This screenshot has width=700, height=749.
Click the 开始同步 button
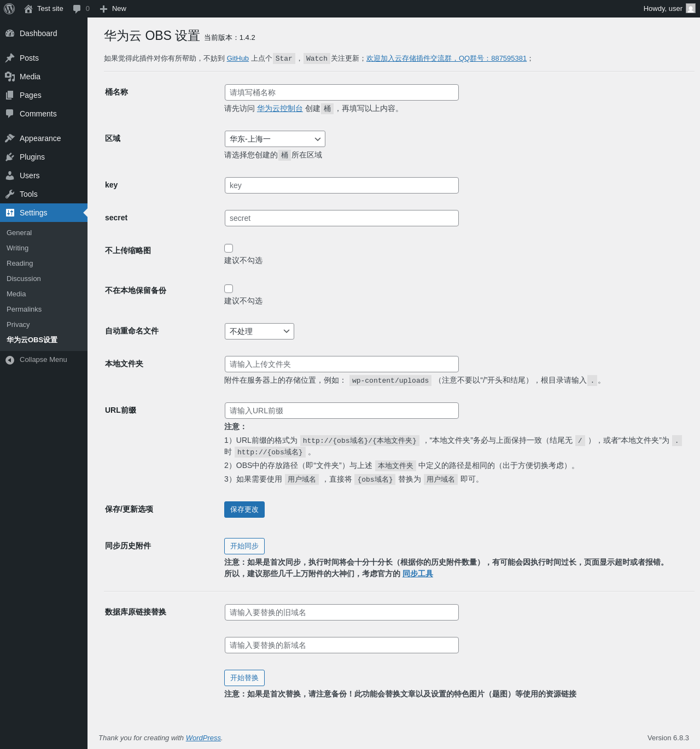(x=244, y=546)
